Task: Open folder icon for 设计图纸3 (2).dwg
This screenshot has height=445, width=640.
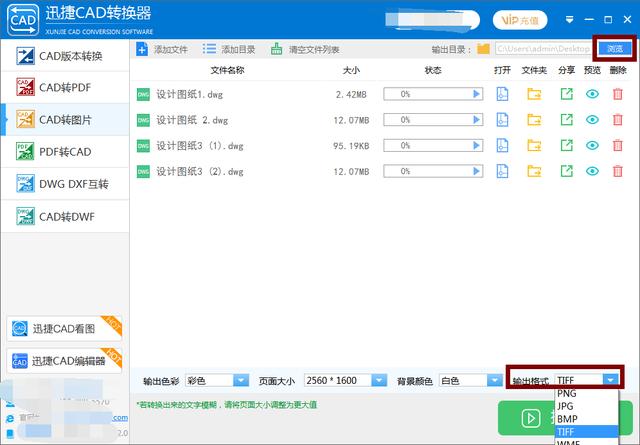Action: pos(534,171)
